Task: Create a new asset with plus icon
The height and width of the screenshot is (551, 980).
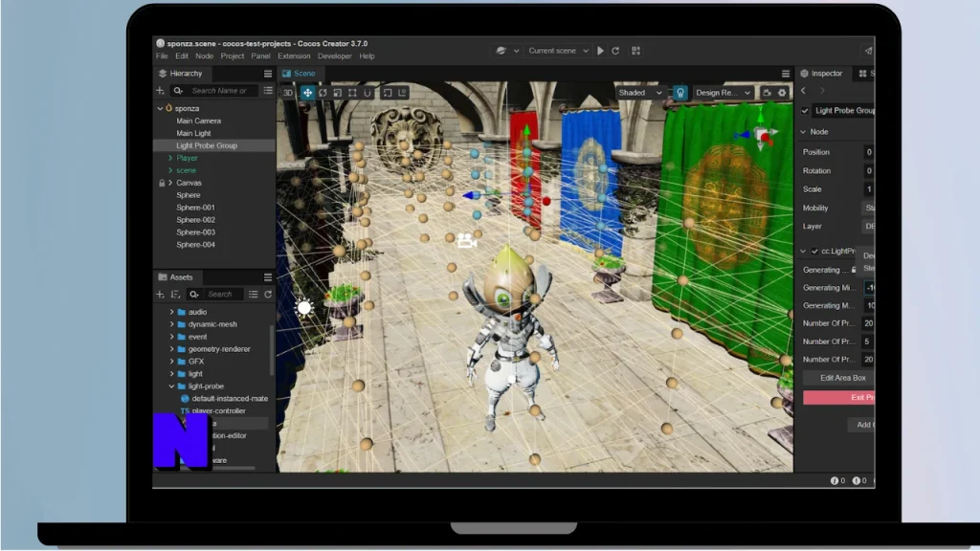Action: [x=160, y=295]
